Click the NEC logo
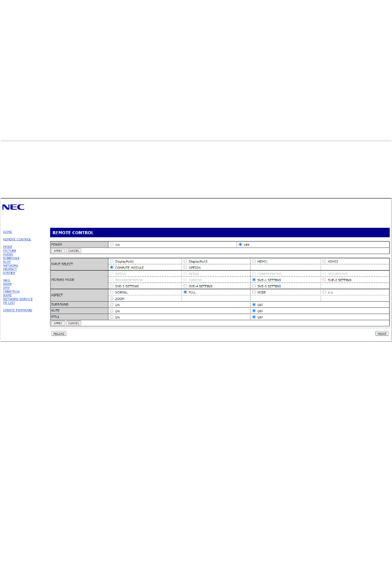The width and height of the screenshot is (392, 581). (x=13, y=207)
